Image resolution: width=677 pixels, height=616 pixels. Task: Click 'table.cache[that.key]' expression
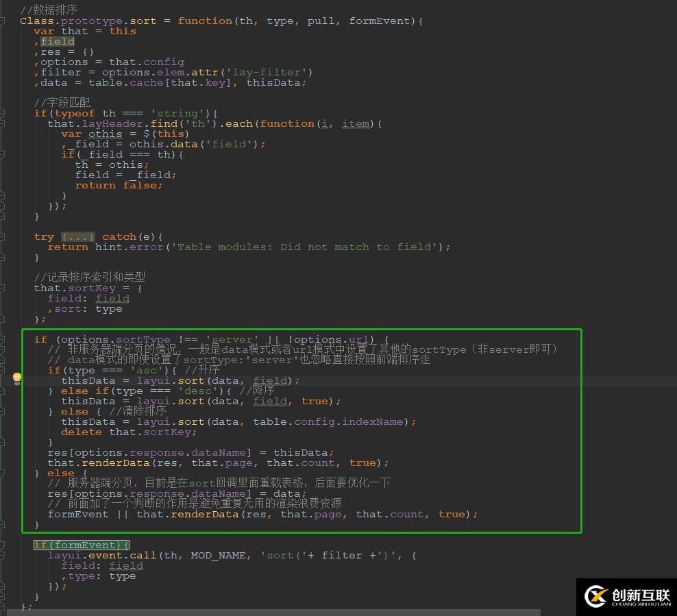(x=160, y=82)
